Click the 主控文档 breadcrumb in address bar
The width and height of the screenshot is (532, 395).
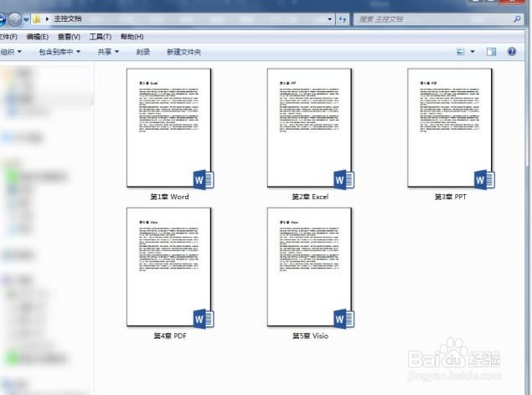tap(68, 18)
